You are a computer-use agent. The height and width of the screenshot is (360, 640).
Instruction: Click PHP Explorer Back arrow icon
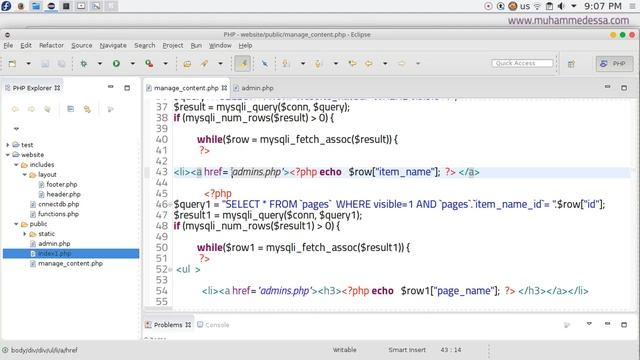tap(15, 109)
